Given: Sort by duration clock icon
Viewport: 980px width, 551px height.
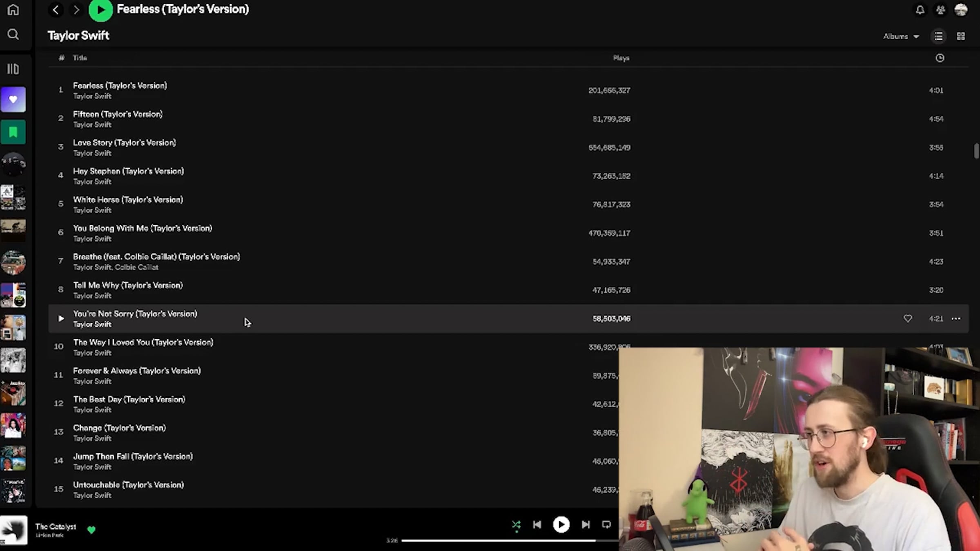Looking at the screenshot, I should click(x=940, y=58).
